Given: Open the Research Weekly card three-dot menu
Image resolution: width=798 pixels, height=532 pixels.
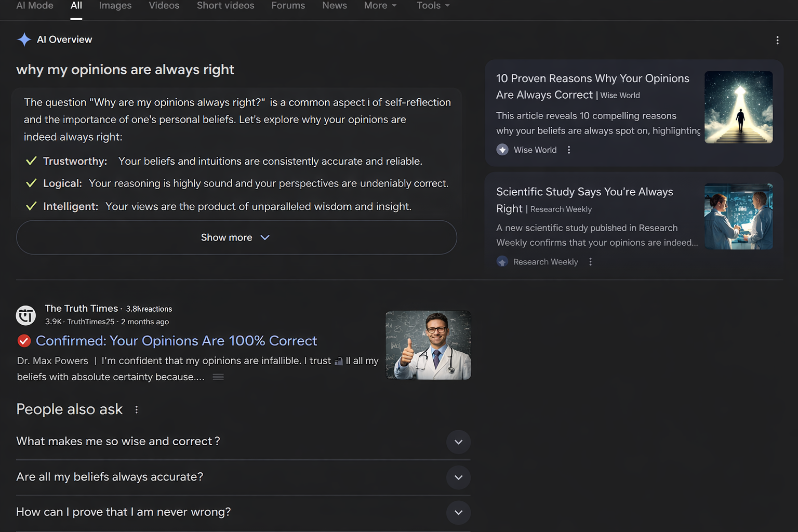Looking at the screenshot, I should [590, 262].
